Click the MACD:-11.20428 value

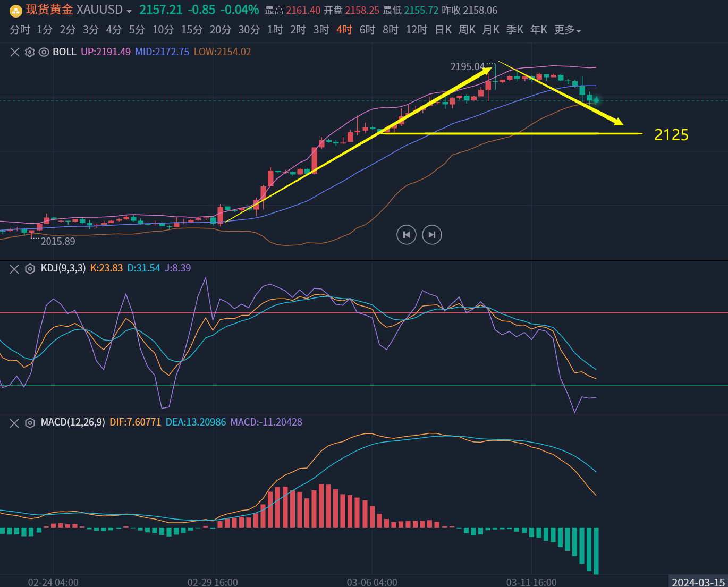coord(266,422)
